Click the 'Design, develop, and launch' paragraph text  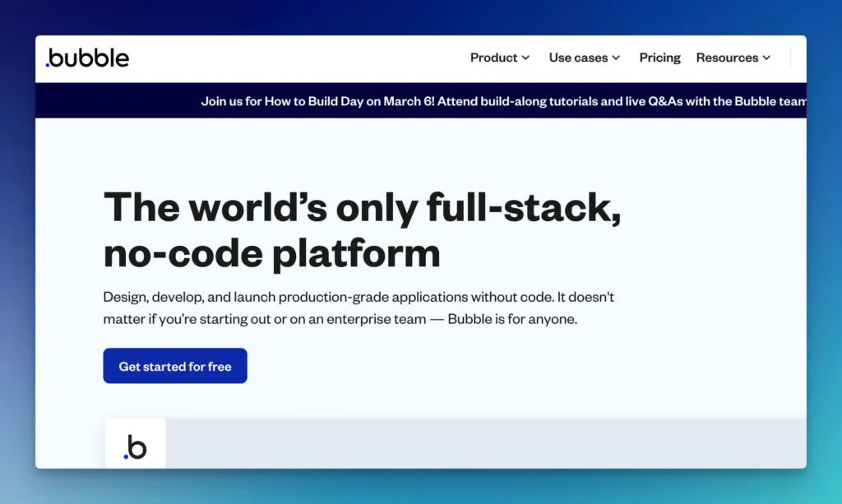click(x=359, y=308)
